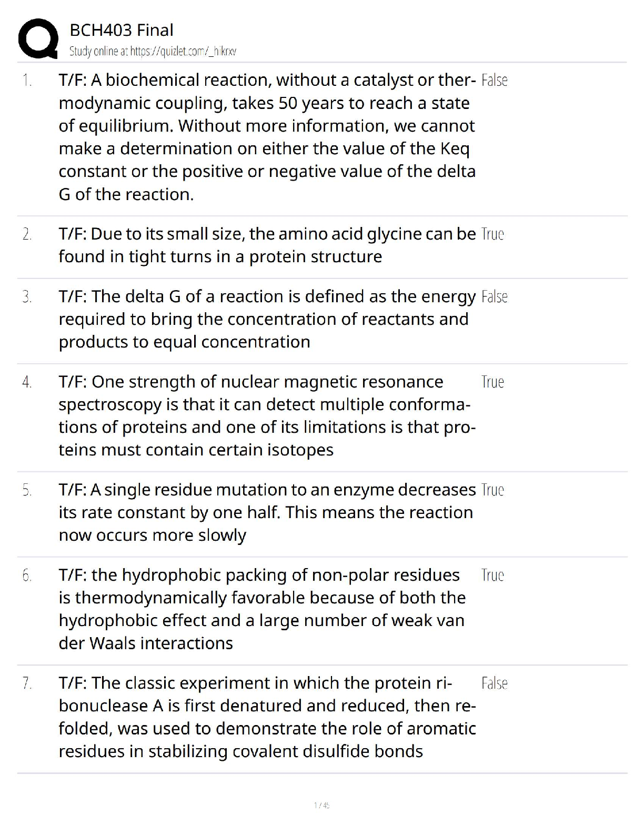Select the True answer for question 2
644x834 pixels.
tap(492, 234)
